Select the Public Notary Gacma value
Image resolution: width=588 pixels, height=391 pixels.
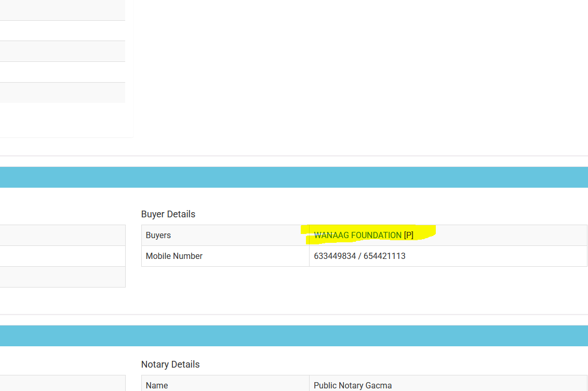[x=353, y=385]
